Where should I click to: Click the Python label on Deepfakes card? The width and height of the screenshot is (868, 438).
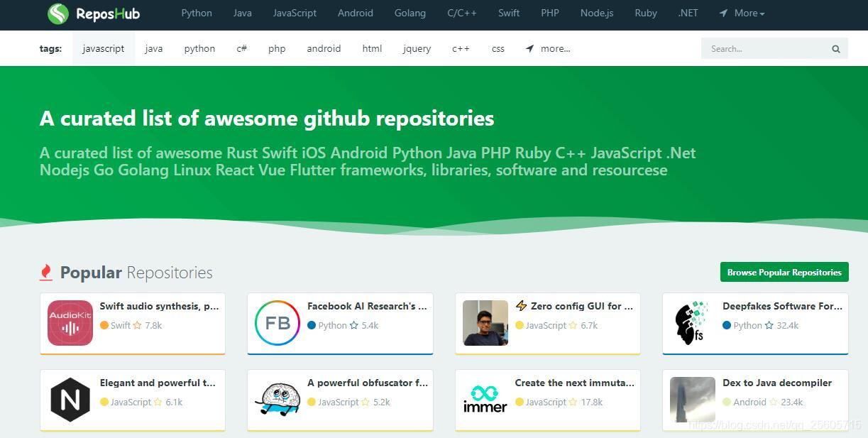pos(747,325)
